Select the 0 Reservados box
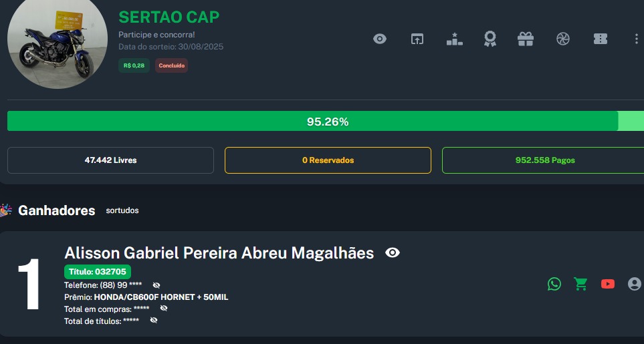Image resolution: width=644 pixels, height=344 pixels. pos(328,160)
